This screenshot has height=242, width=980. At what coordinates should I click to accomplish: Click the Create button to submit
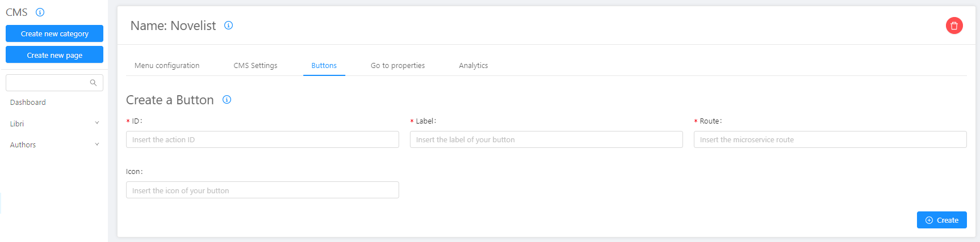941,220
